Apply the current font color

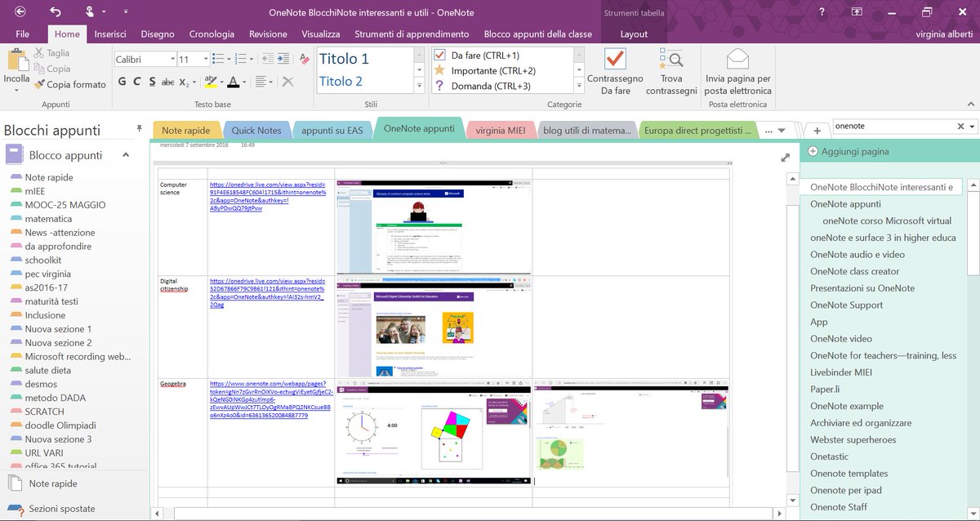234,82
